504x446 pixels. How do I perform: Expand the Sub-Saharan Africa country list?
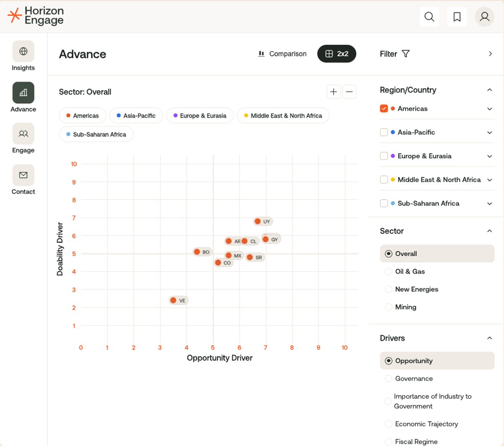pos(490,203)
